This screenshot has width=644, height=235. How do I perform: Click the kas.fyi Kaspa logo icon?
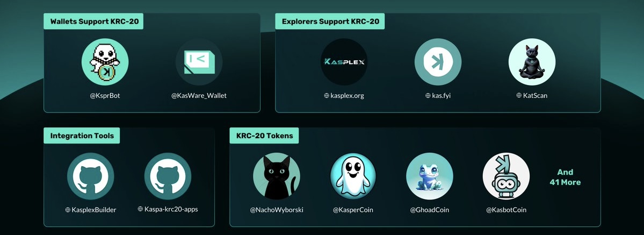pos(438,62)
